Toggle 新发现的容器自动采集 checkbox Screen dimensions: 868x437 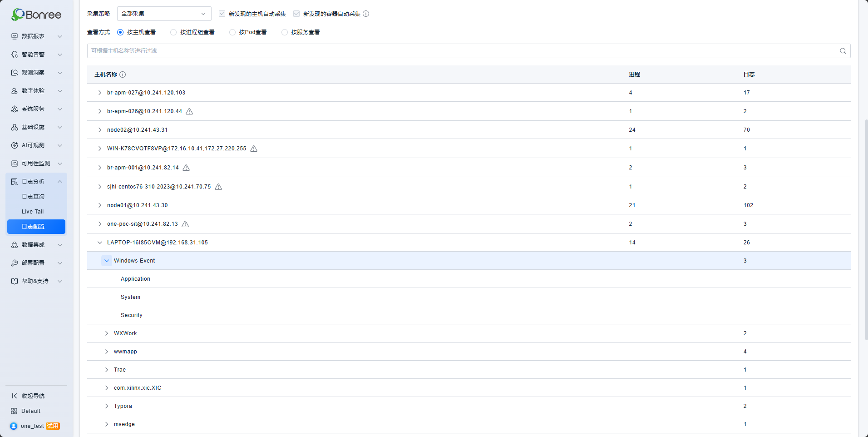tap(296, 14)
